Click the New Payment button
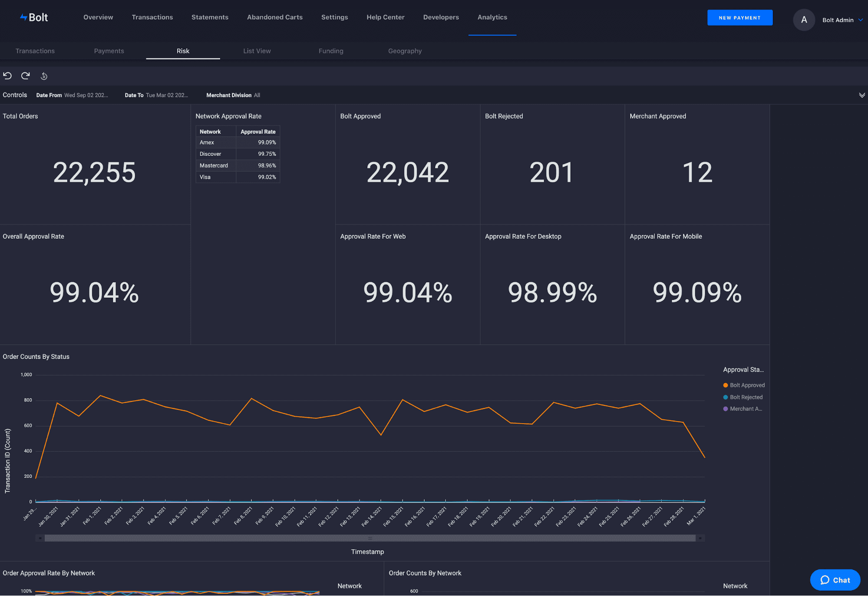868x596 pixels. 739,18
